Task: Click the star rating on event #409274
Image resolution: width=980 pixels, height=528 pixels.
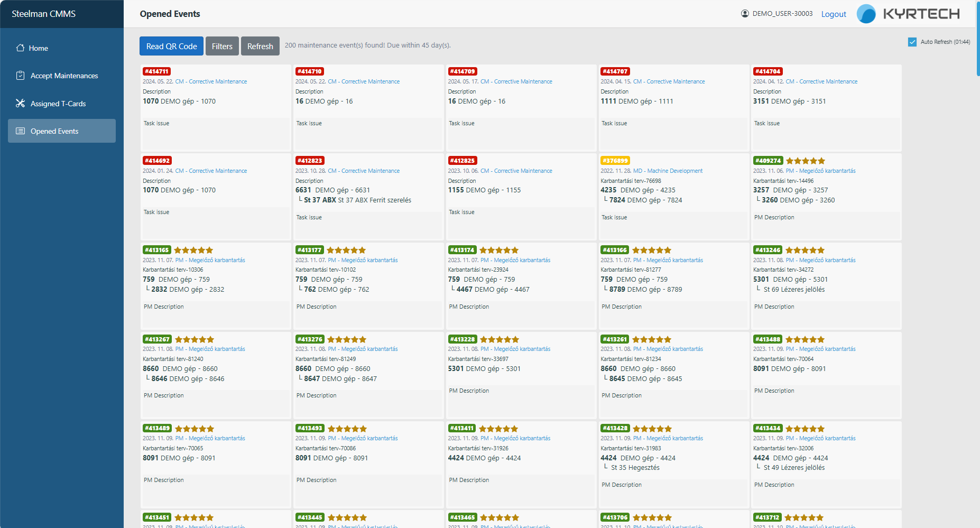Action: coord(805,161)
